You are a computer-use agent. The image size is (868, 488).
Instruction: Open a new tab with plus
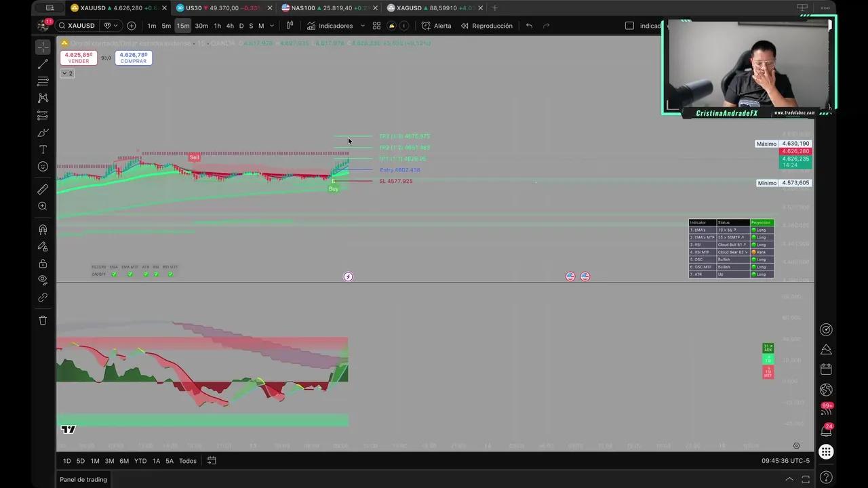[x=494, y=8]
